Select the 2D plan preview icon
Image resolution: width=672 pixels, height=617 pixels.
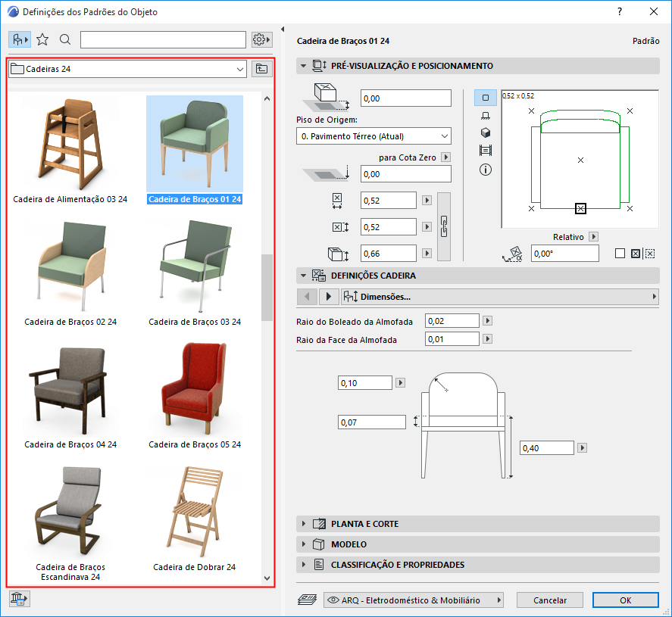[486, 98]
